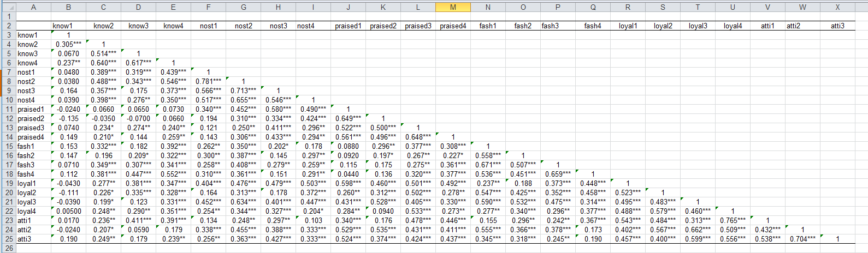Click 0.305*** in the know2 row
Image resolution: width=868 pixels, height=253 pixels.
point(68,44)
